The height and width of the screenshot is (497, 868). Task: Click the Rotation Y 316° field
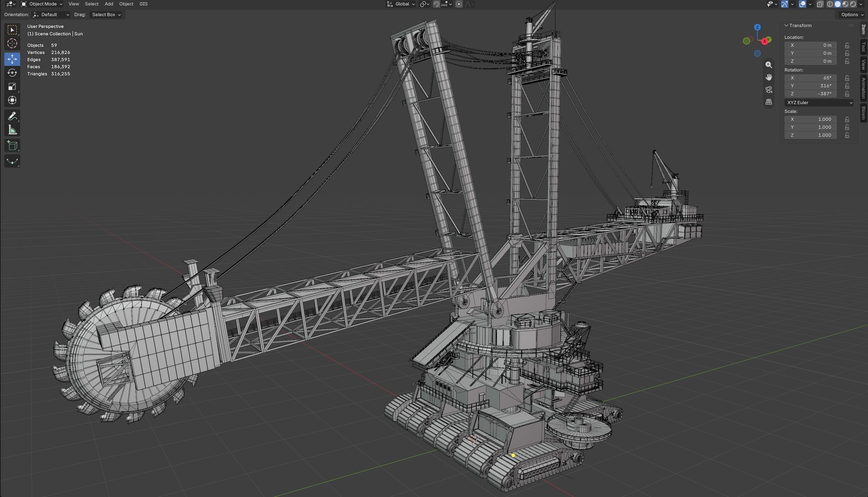click(810, 86)
